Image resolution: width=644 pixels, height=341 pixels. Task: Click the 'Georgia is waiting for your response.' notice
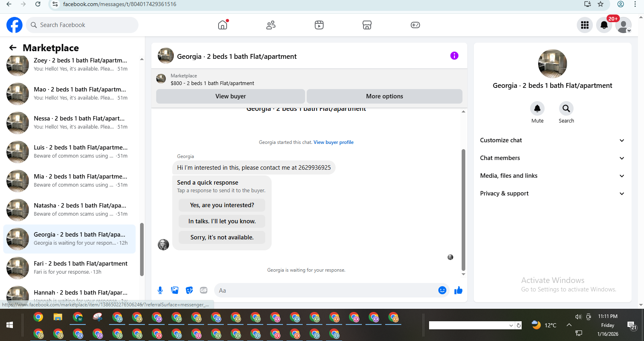[306, 270]
